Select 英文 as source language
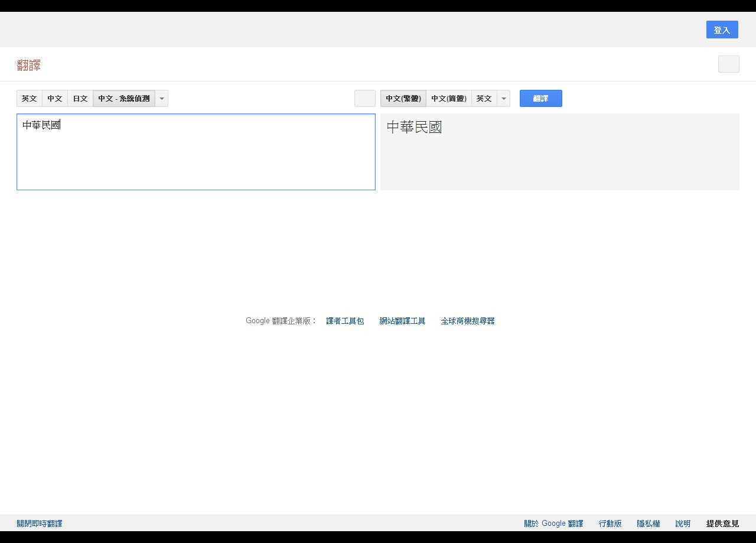This screenshot has width=756, height=543. (x=30, y=99)
